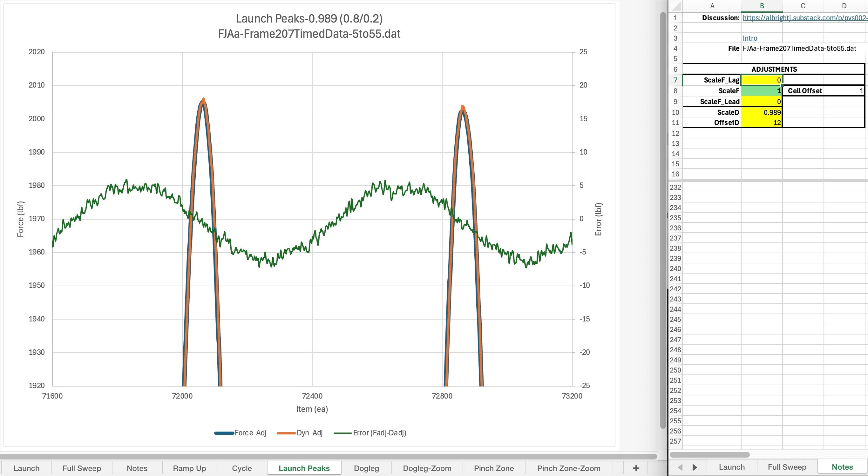Select row 240 header
Viewport: 868px width, 476px height.
pyautogui.click(x=675, y=269)
